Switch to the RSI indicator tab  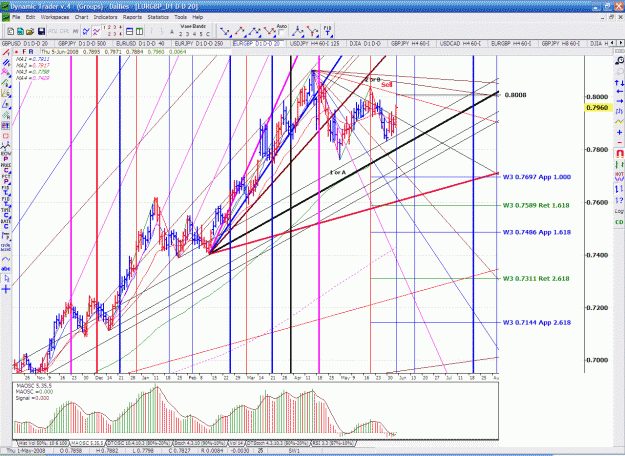pyautogui.click(x=334, y=443)
